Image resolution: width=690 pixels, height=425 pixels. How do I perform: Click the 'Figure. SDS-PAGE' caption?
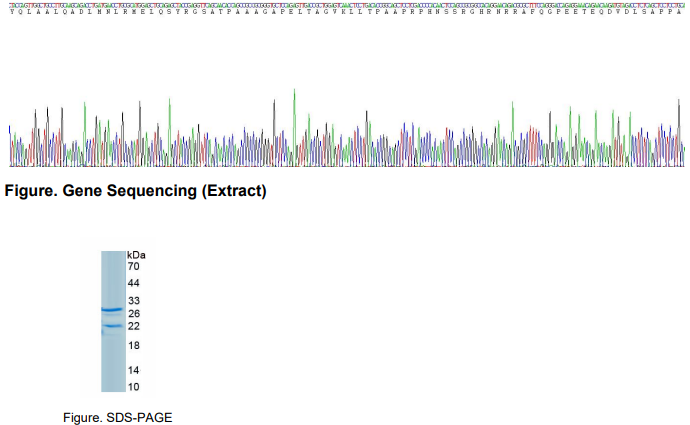click(117, 418)
